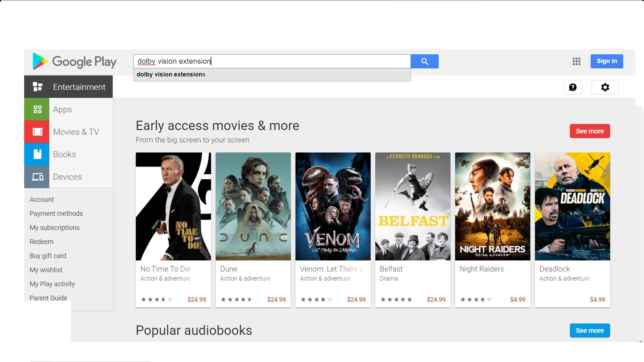Open Buy gift card link
The image size is (644, 362).
coord(48,256)
